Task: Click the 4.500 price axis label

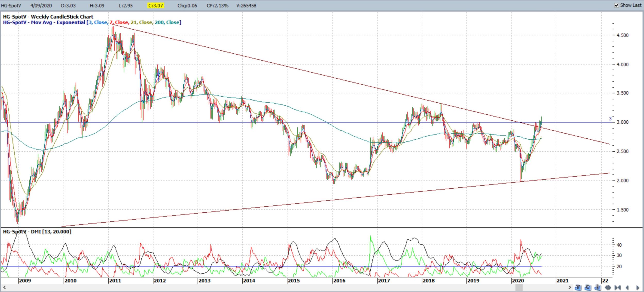Action: 623,35
